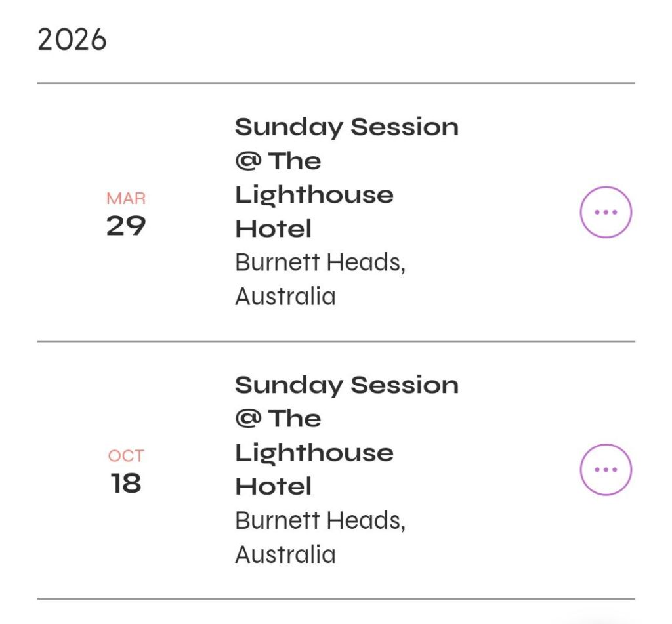Click the OCT month label

coord(126,456)
